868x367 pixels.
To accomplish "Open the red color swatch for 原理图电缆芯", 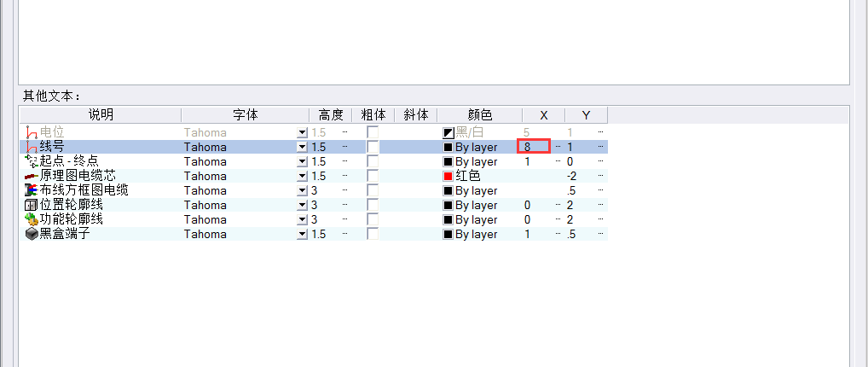I will tap(448, 177).
